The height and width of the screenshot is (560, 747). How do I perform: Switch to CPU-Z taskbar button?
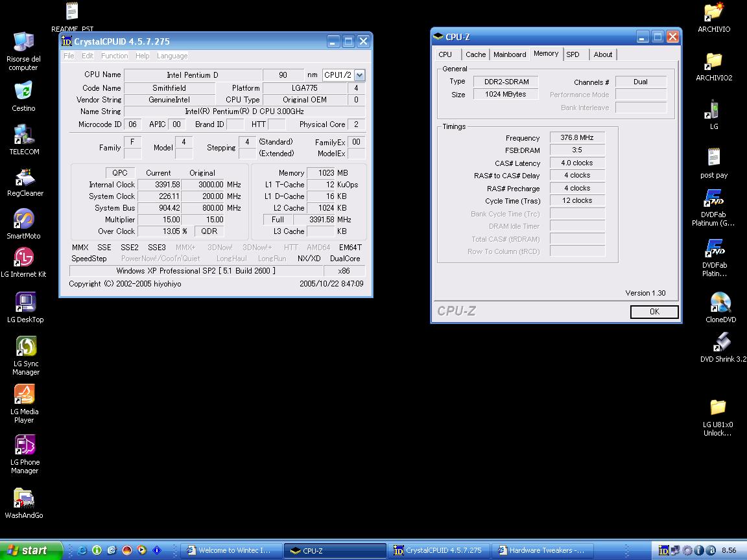[335, 550]
